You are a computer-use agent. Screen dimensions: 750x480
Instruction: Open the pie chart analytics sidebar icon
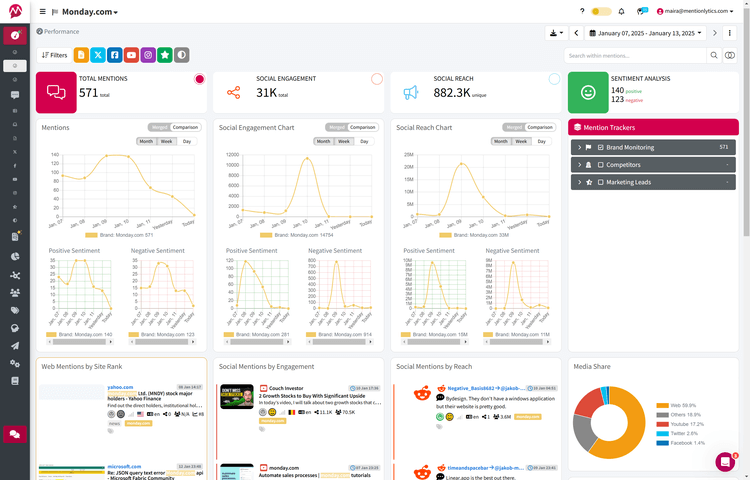click(x=15, y=256)
